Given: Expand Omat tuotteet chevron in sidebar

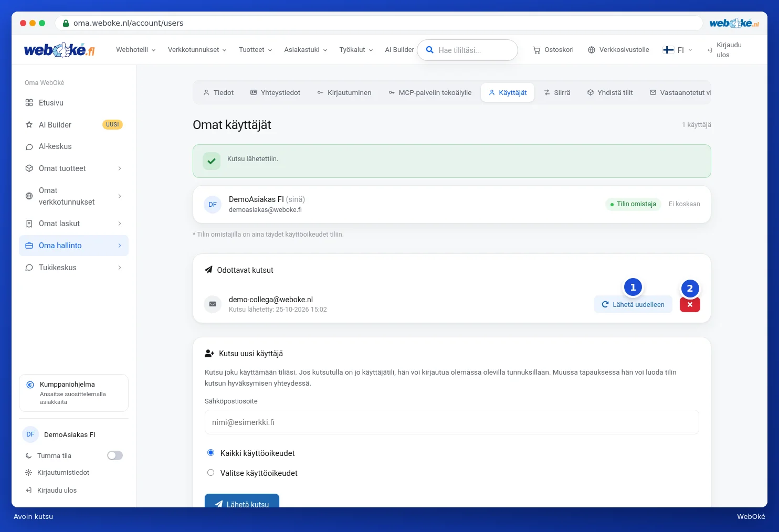Looking at the screenshot, I should click(120, 168).
